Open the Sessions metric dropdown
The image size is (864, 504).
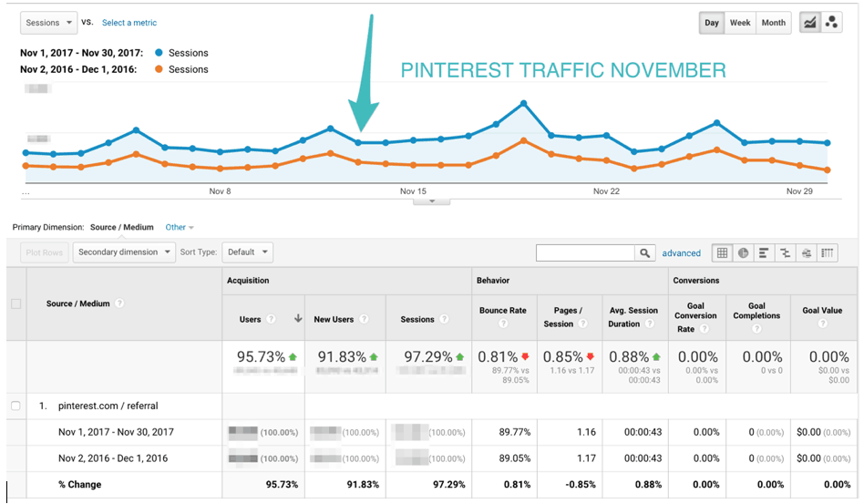[49, 23]
